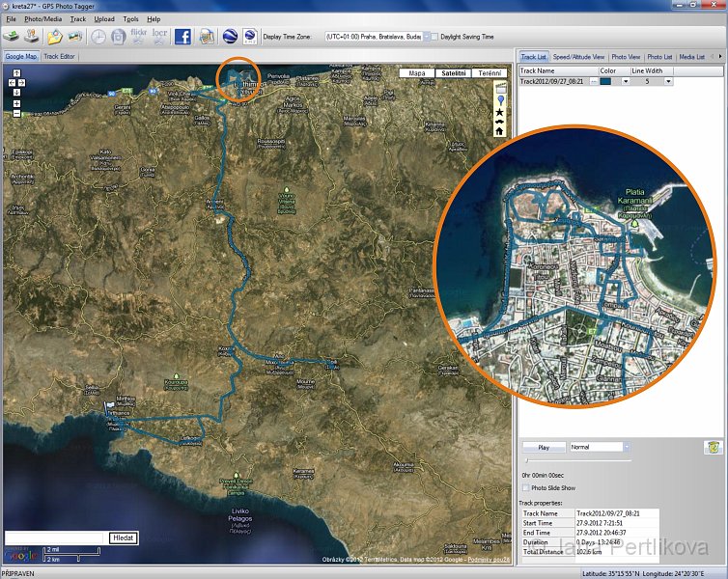Pan the map down with the arrow control
The width and height of the screenshot is (728, 579).
tap(16, 93)
